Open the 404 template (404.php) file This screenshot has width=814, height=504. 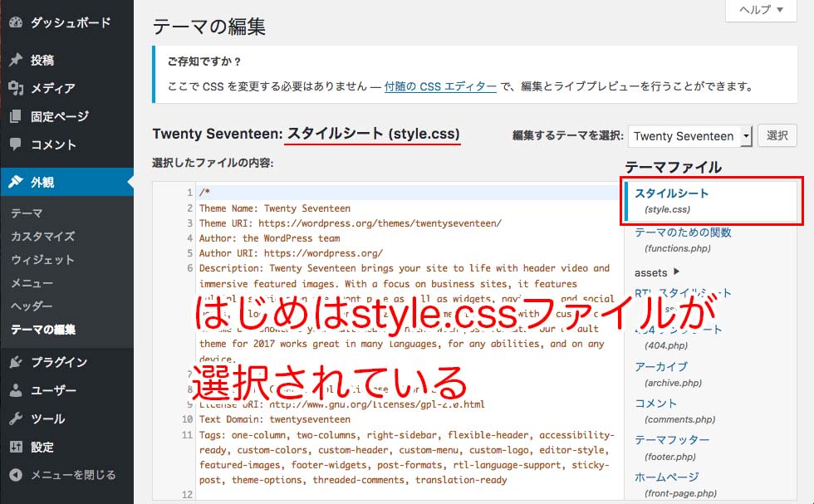coord(678,336)
